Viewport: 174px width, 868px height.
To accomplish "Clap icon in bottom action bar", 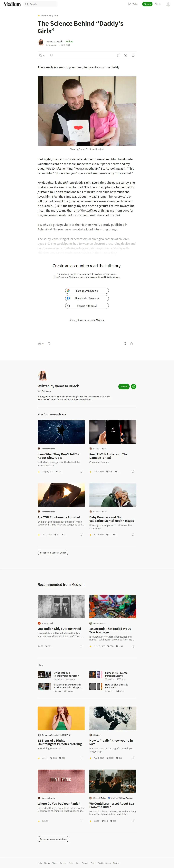I will coord(39,344).
